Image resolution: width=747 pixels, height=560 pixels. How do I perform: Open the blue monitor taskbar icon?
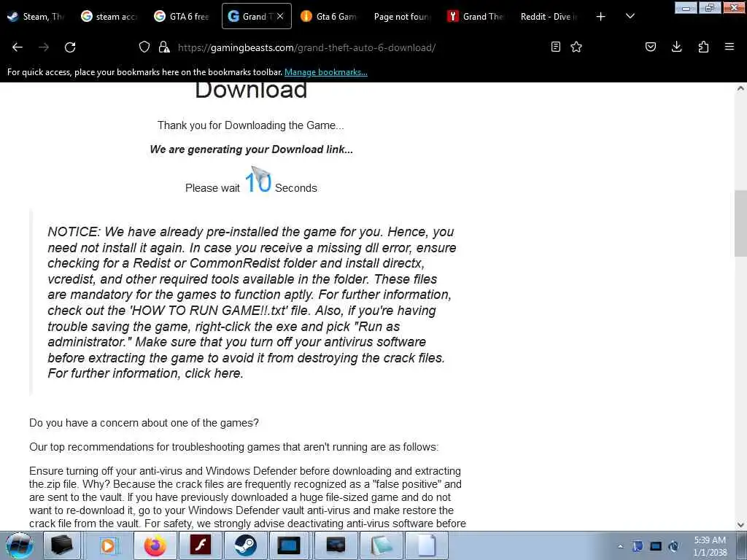[290, 545]
